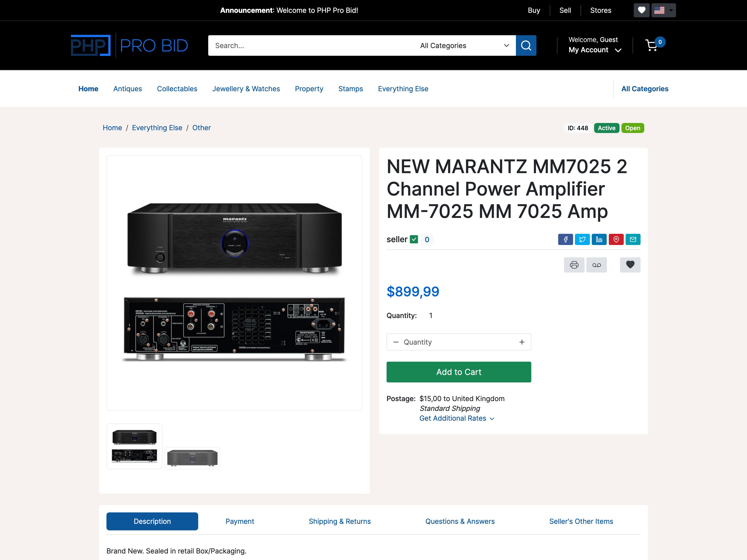
Task: Share listing by email icon
Action: click(633, 239)
